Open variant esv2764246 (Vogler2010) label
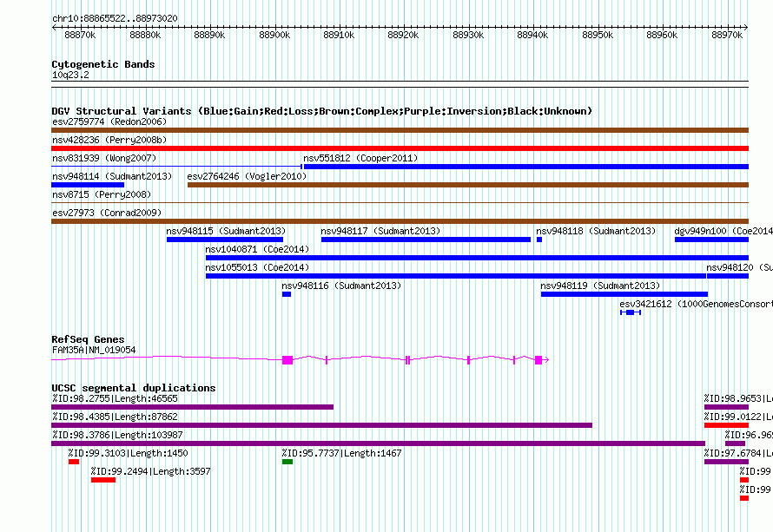This screenshot has height=532, width=773. point(247,176)
